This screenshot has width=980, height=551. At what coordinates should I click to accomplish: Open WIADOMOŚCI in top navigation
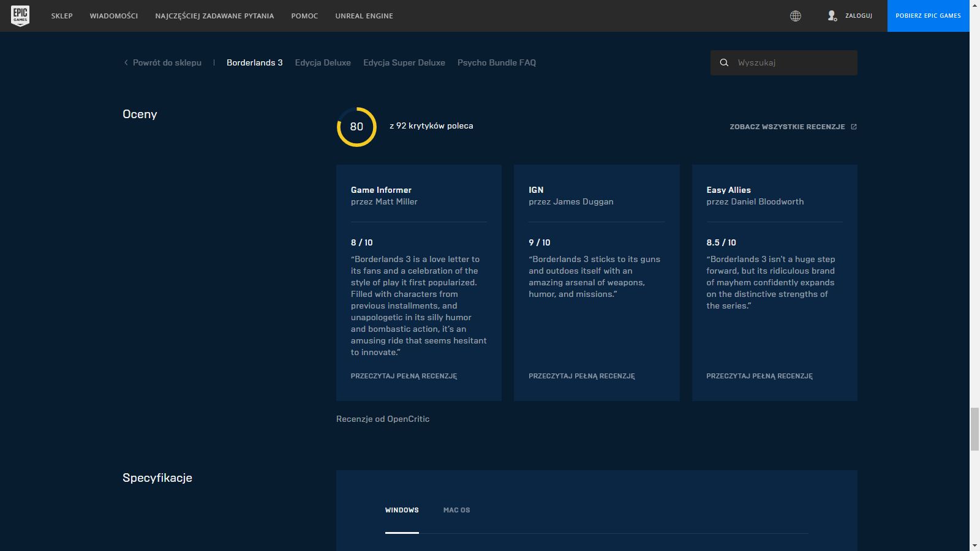pos(114,16)
